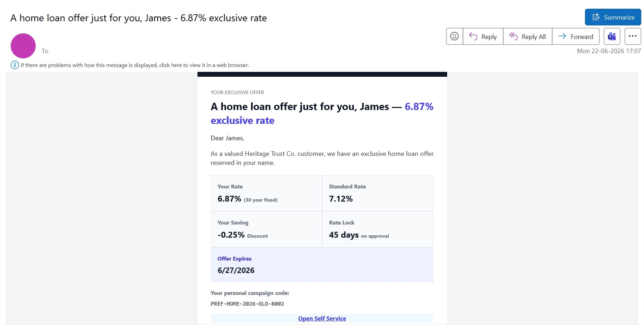Click the 'Your personal campaign code:' label

[250, 293]
